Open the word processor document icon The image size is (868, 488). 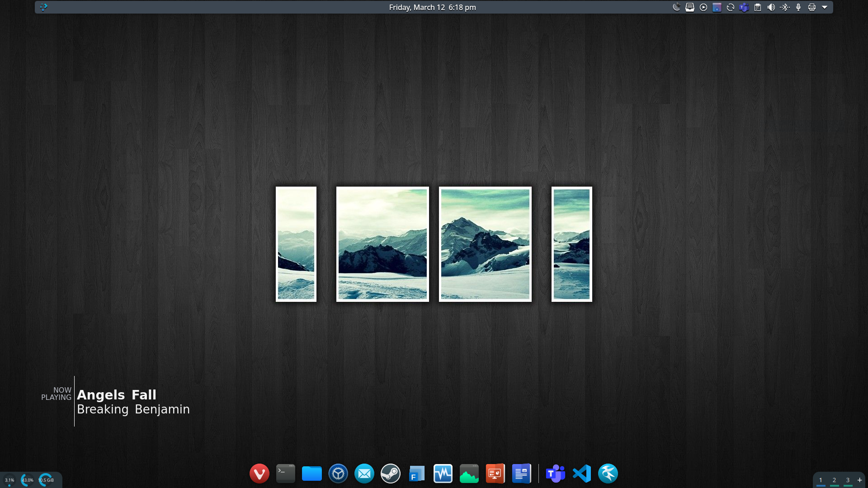pyautogui.click(x=521, y=474)
